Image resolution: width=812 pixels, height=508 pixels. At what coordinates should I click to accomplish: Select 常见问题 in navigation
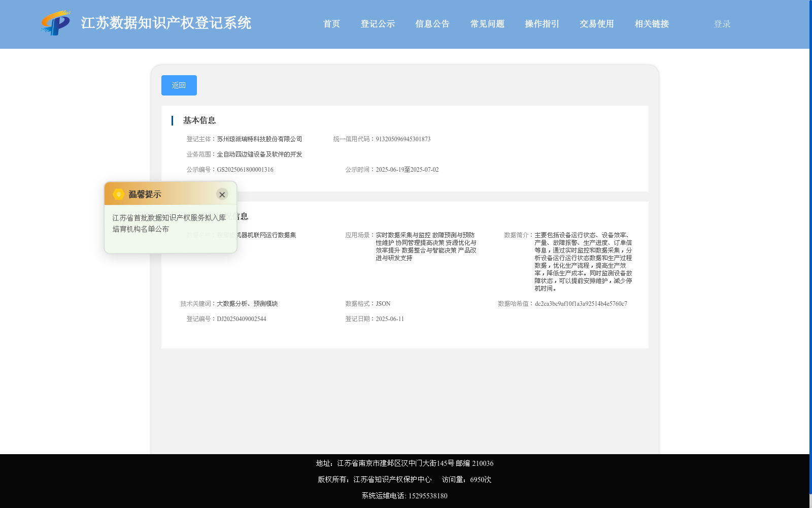tap(487, 24)
